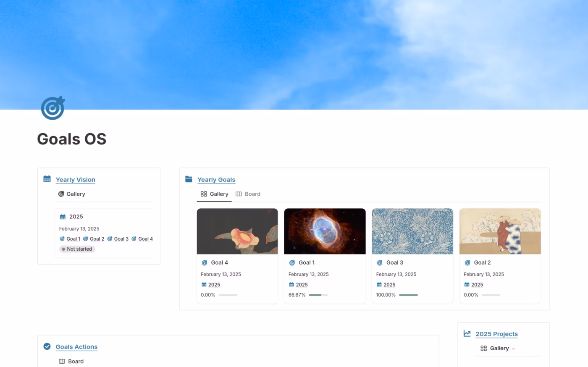Click the folder icon beside Yearly Goals
The width and height of the screenshot is (588, 367).
point(189,179)
